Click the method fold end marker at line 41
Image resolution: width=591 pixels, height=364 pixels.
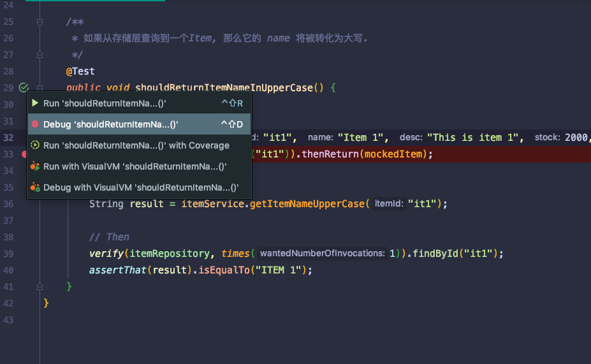pos(40,287)
